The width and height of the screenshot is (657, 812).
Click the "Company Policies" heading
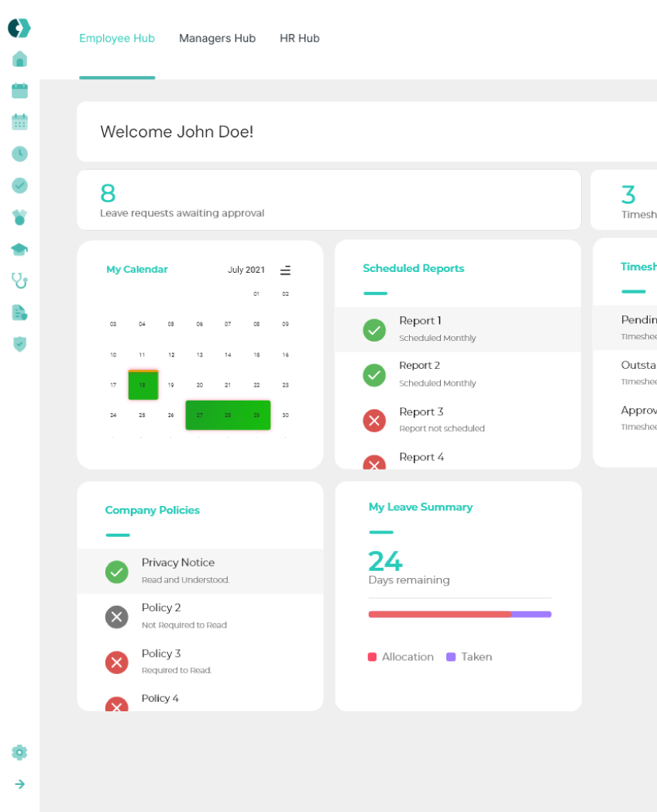[x=152, y=510]
